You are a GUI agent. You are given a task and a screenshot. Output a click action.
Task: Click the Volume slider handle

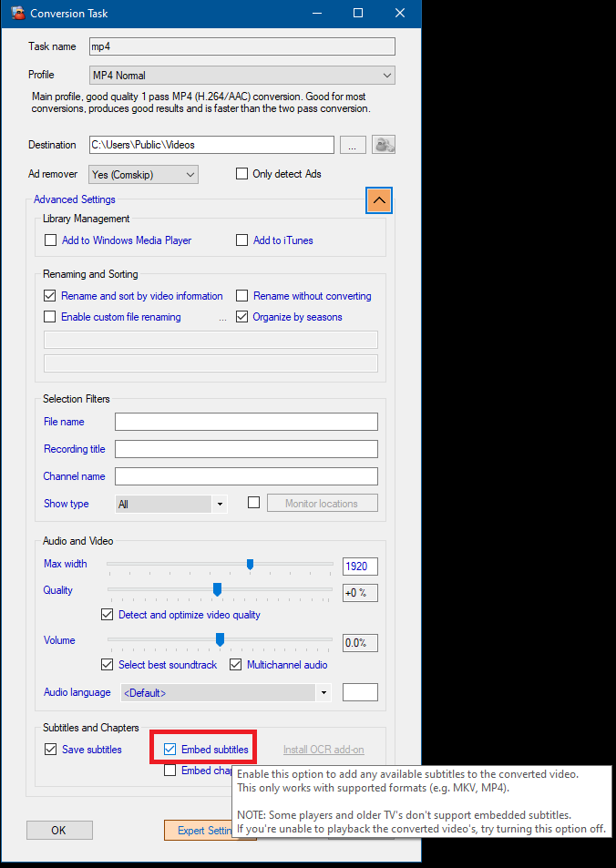tap(220, 641)
